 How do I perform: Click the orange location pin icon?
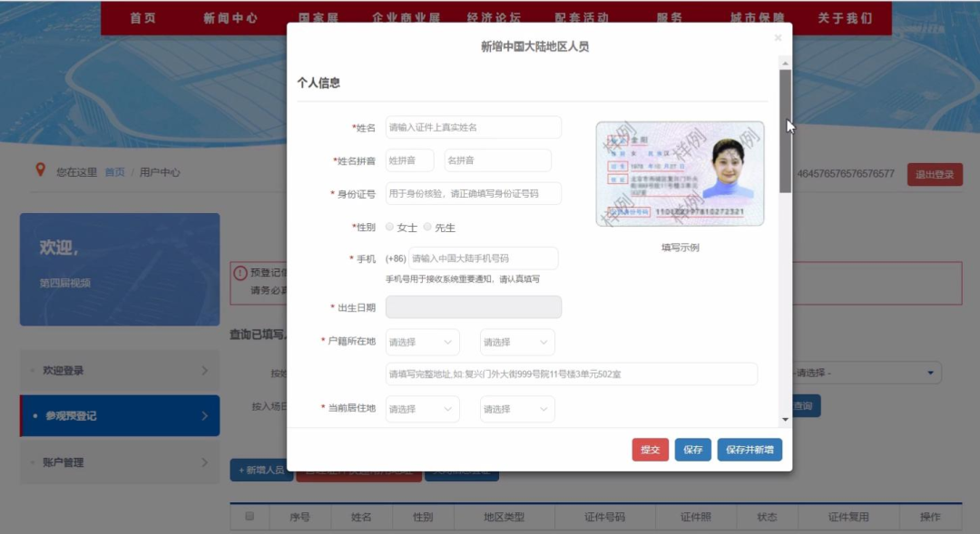(40, 170)
